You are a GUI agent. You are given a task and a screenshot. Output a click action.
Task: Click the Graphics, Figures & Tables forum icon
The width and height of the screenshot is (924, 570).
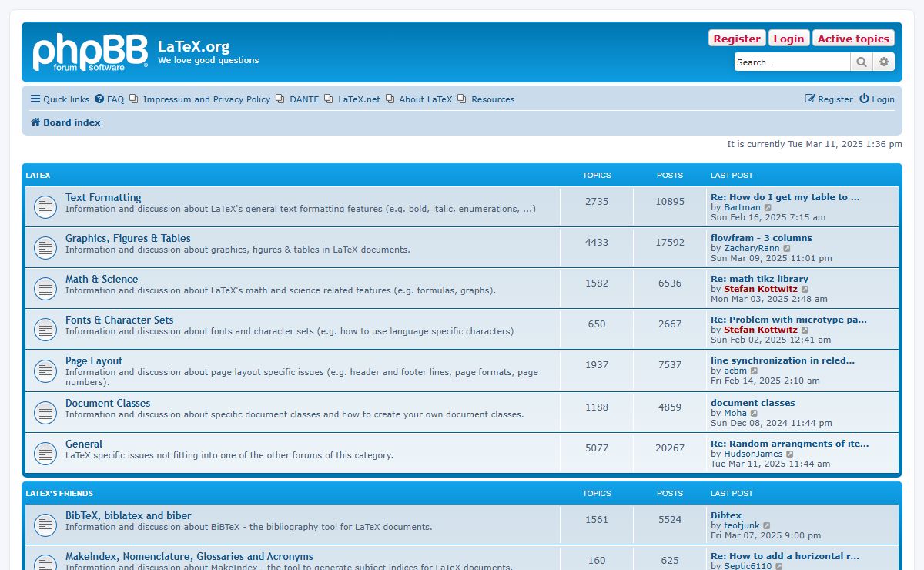click(45, 247)
